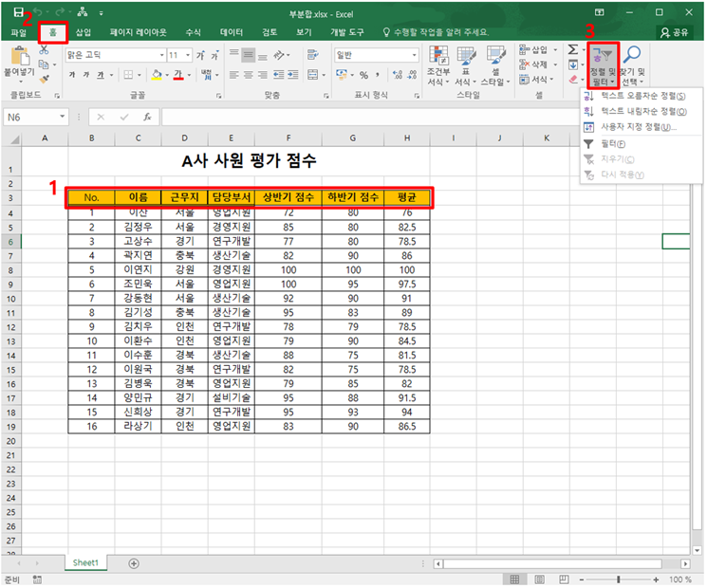Click the increase decimal icon
Viewport: 707px width, 588px height.
[398, 75]
